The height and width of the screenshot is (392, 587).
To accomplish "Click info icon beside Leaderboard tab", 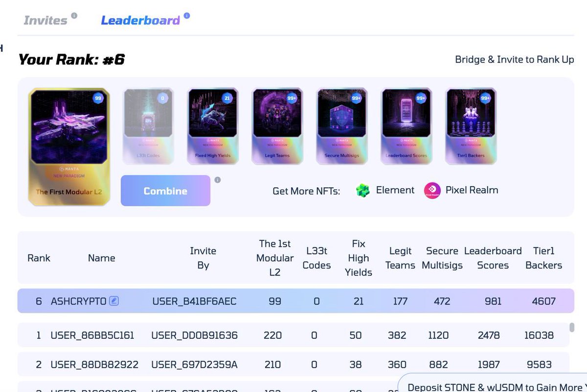I will [x=187, y=15].
